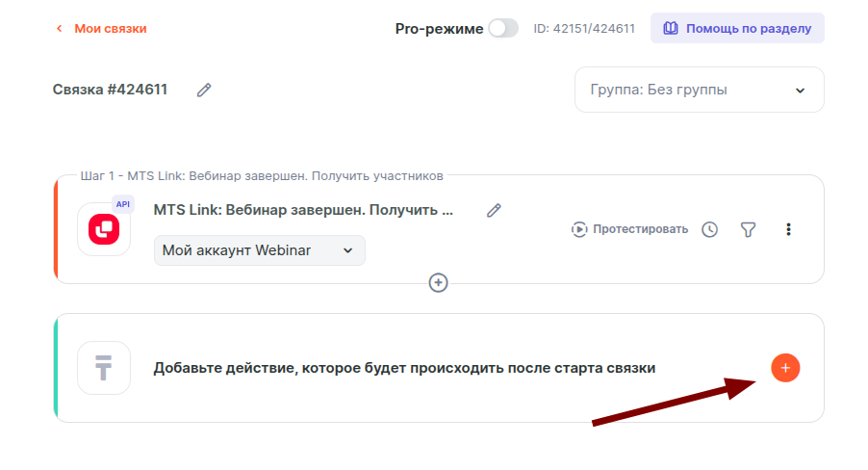Insert a step via the outlined plus circle
The height and width of the screenshot is (470, 868).
[439, 282]
